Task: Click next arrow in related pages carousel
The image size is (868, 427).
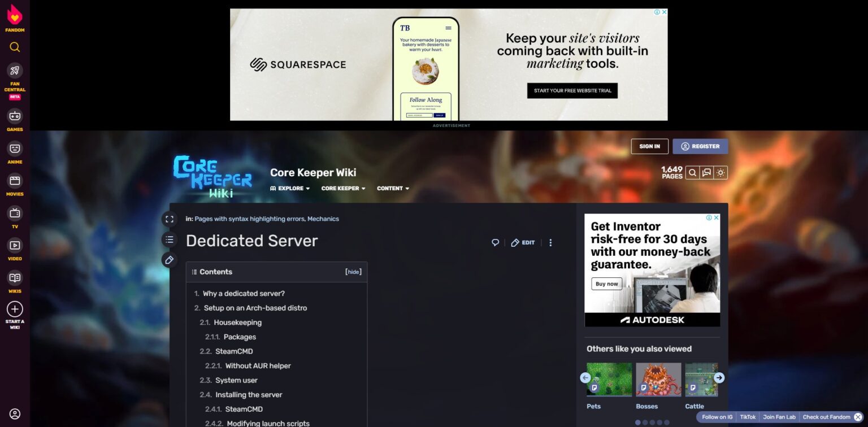Action: click(719, 378)
